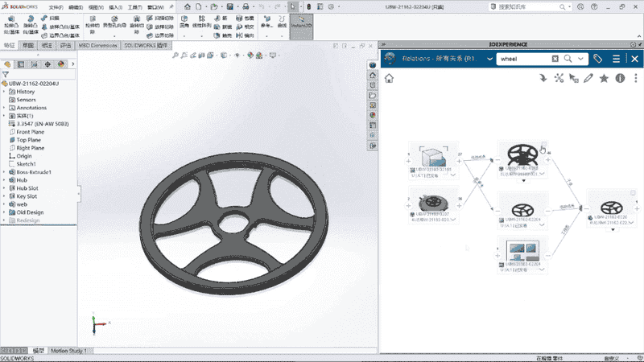Select the Extruded Cut (拉伸切除) tool
Image resolution: width=644 pixels, height=362 pixels.
coord(93,25)
